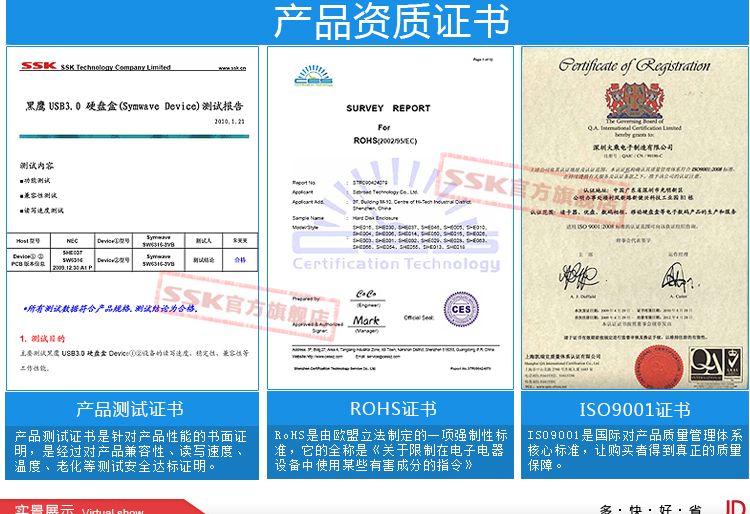The image size is (750, 514).
Task: Click the right signature on ISO certificate
Action: click(x=679, y=277)
